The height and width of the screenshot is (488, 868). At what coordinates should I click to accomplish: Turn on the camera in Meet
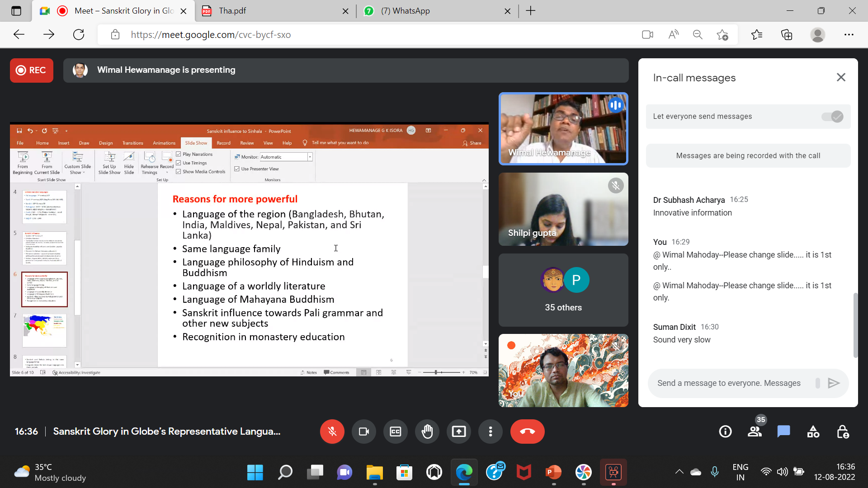click(x=363, y=432)
